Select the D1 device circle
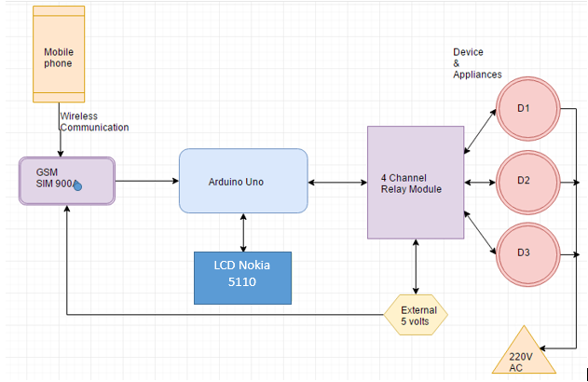Viewport: 588px width, 382px height. [528, 109]
